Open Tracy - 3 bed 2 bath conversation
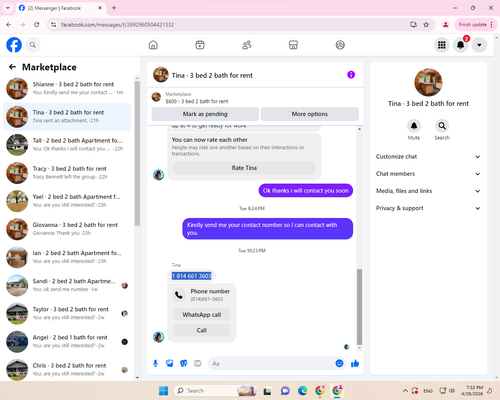Viewport: 500px width, 400px height. [67, 173]
